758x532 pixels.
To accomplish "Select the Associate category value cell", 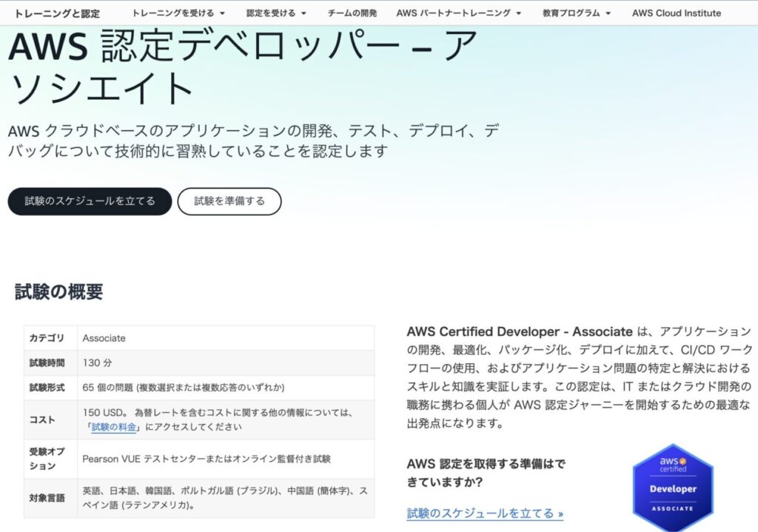I will tap(226, 338).
